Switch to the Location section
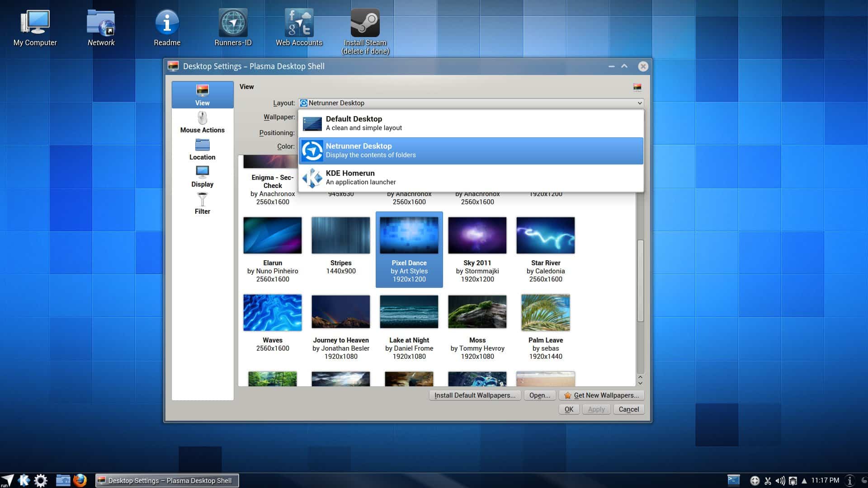Viewport: 868px width, 488px height. (x=203, y=150)
